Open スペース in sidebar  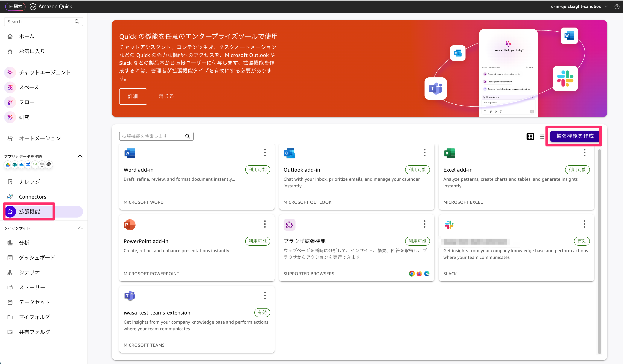click(x=44, y=87)
